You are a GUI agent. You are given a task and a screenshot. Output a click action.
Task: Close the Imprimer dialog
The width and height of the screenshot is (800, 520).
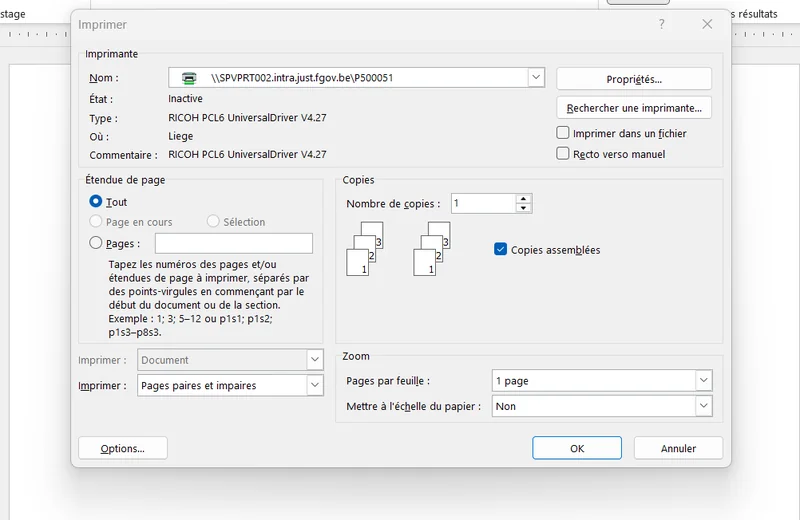click(707, 24)
